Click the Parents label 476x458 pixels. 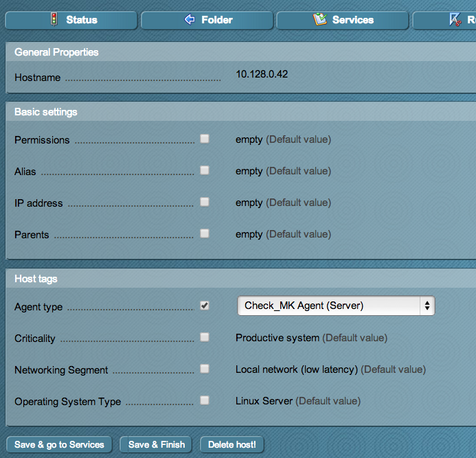32,235
